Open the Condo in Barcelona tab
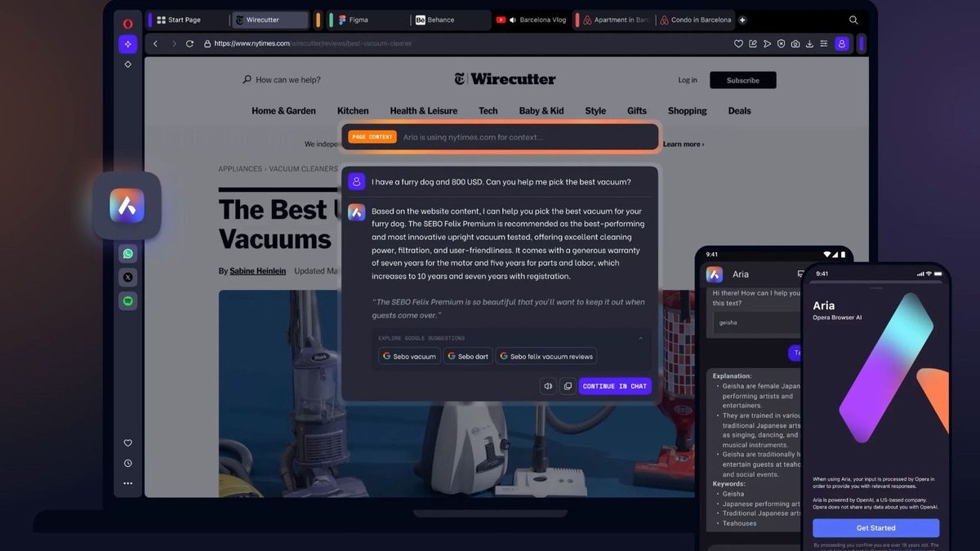Screen dimensions: 980x551 [695, 20]
